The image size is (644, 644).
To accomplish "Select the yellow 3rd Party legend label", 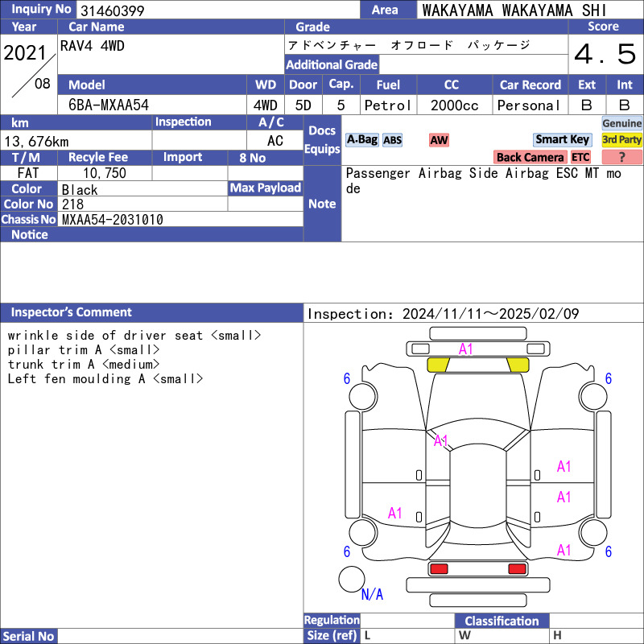I will (622, 140).
